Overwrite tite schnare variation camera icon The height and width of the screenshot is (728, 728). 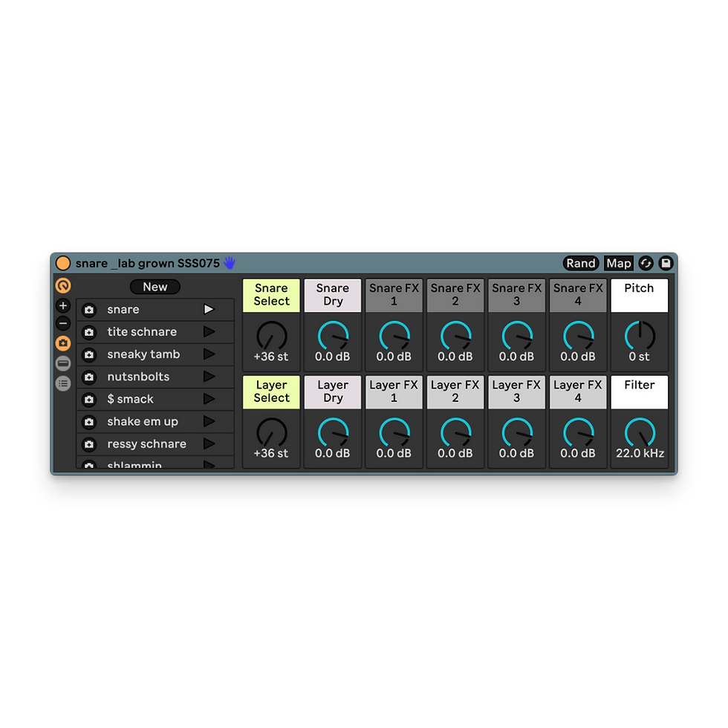pyautogui.click(x=89, y=332)
